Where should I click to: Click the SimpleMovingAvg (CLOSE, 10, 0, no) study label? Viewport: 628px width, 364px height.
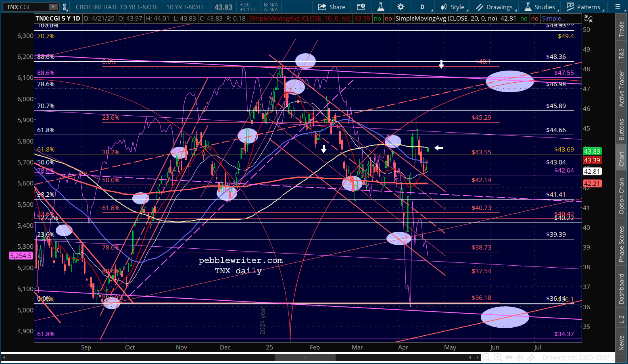300,19
